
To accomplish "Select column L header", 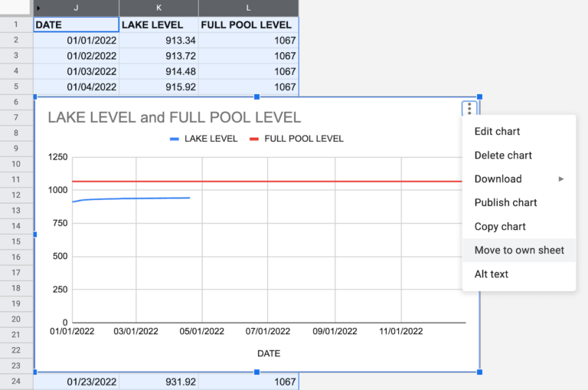I will tap(248, 8).
